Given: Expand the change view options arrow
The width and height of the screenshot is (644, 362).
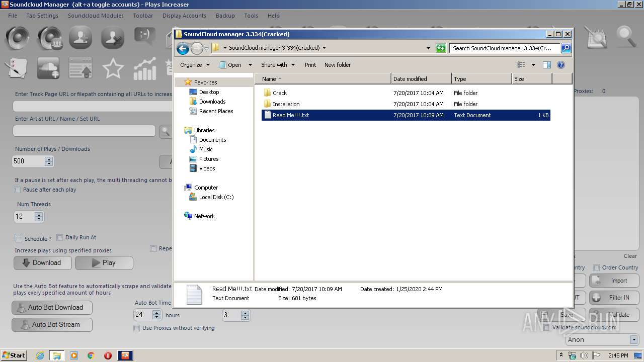Looking at the screenshot, I should (533, 65).
